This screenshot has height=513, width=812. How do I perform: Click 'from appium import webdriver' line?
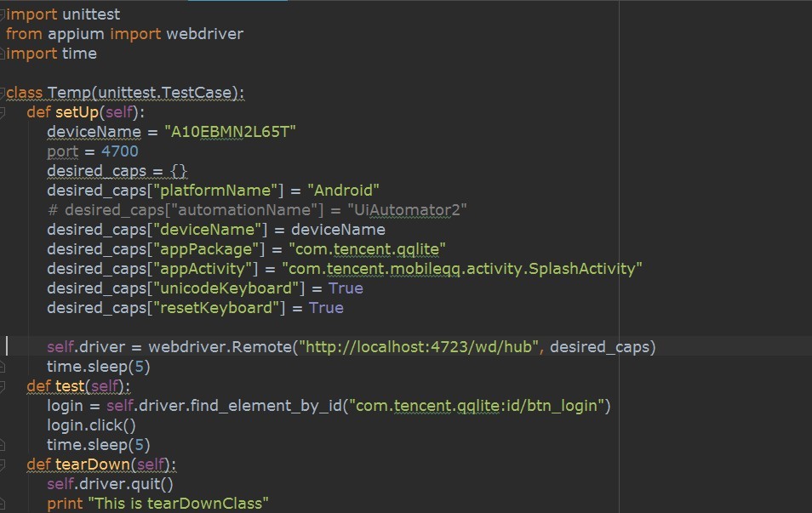pos(124,34)
